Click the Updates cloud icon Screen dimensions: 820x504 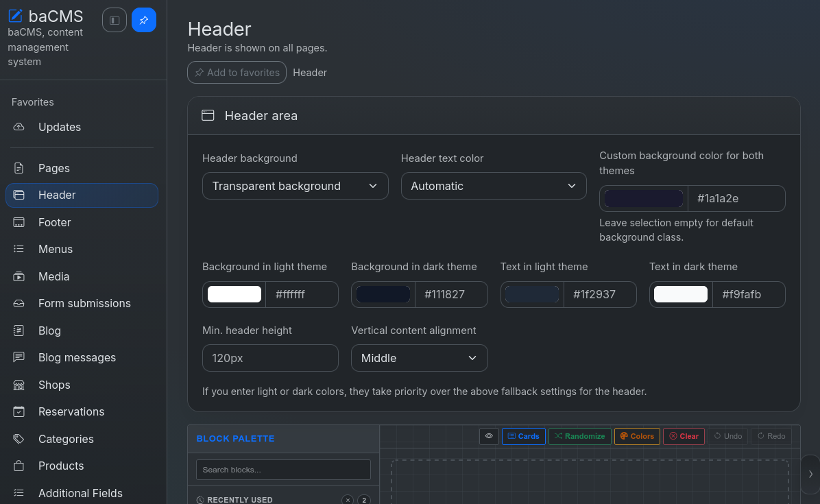coord(19,127)
